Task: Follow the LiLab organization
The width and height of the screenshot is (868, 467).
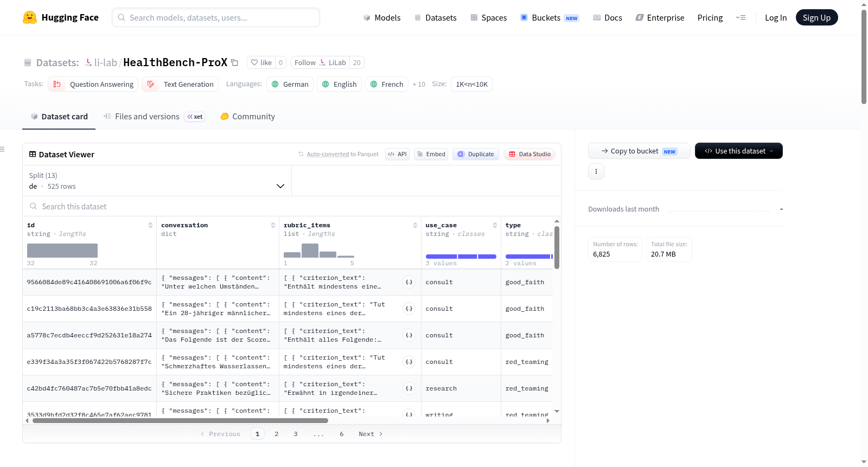Action: point(320,62)
